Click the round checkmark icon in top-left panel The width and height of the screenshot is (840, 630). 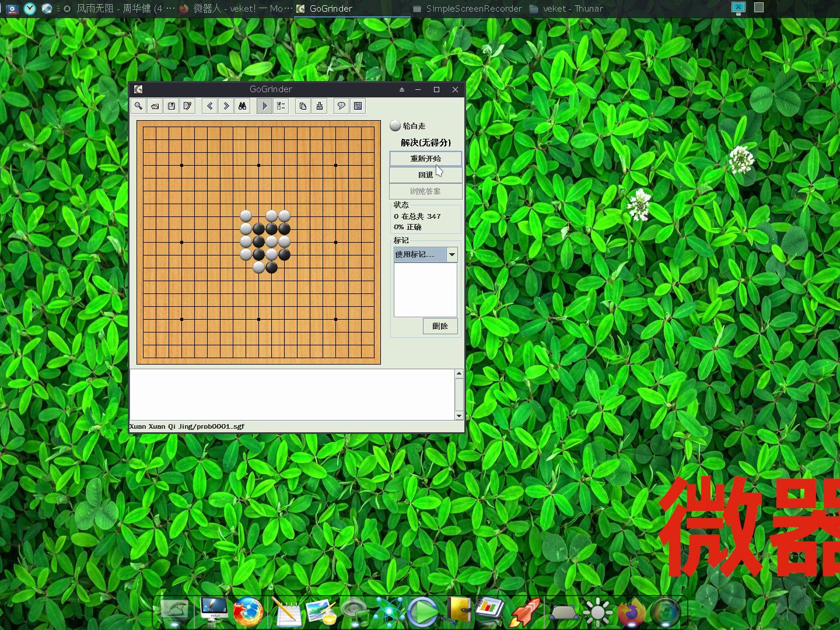point(30,8)
